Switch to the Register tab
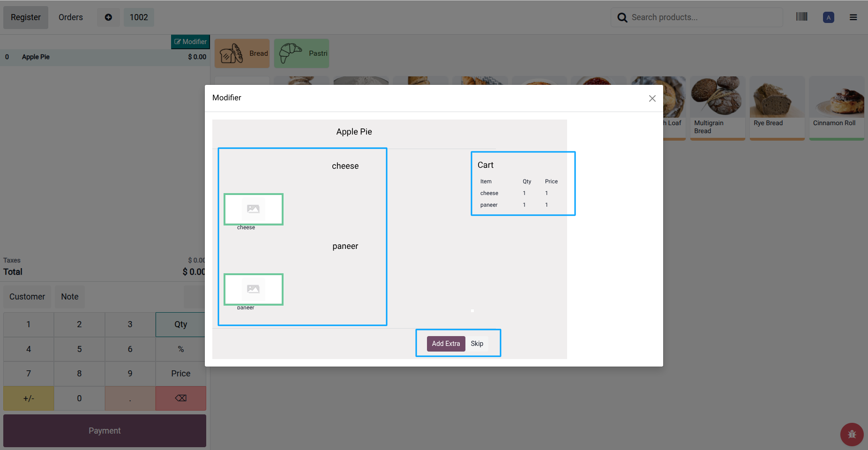868x450 pixels. click(26, 17)
